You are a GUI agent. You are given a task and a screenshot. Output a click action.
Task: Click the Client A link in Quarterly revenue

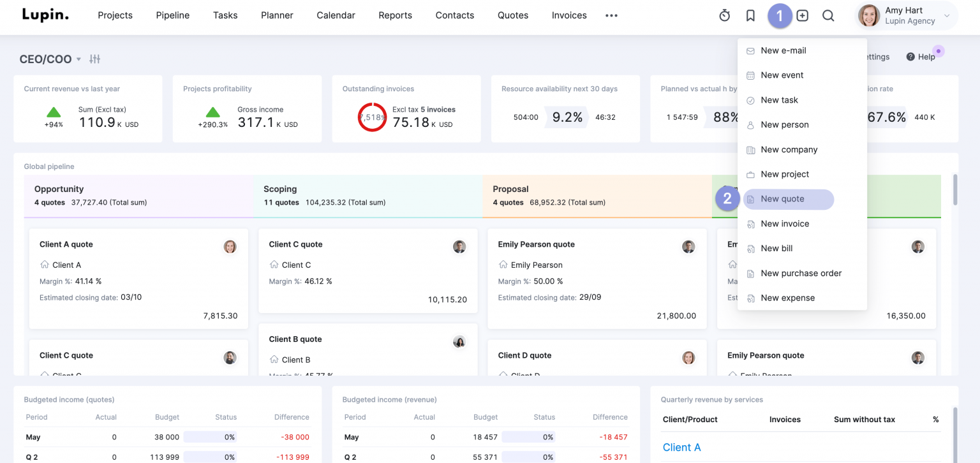click(681, 447)
